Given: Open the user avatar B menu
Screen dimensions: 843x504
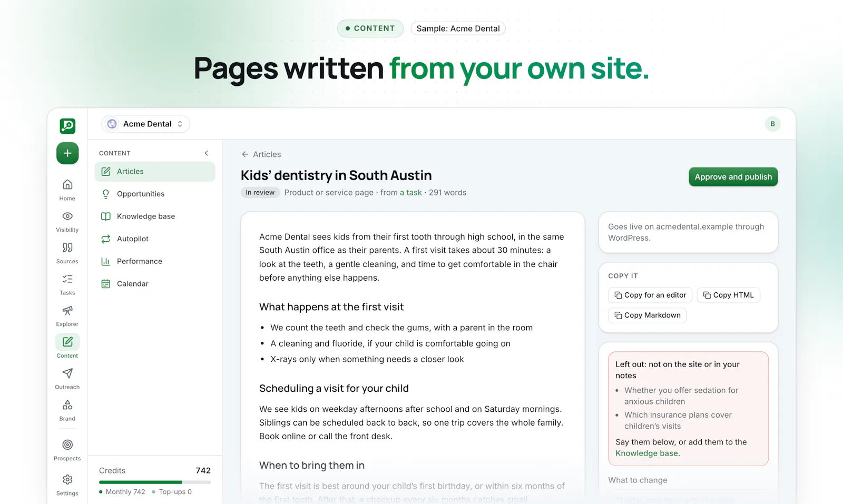Looking at the screenshot, I should pos(772,124).
